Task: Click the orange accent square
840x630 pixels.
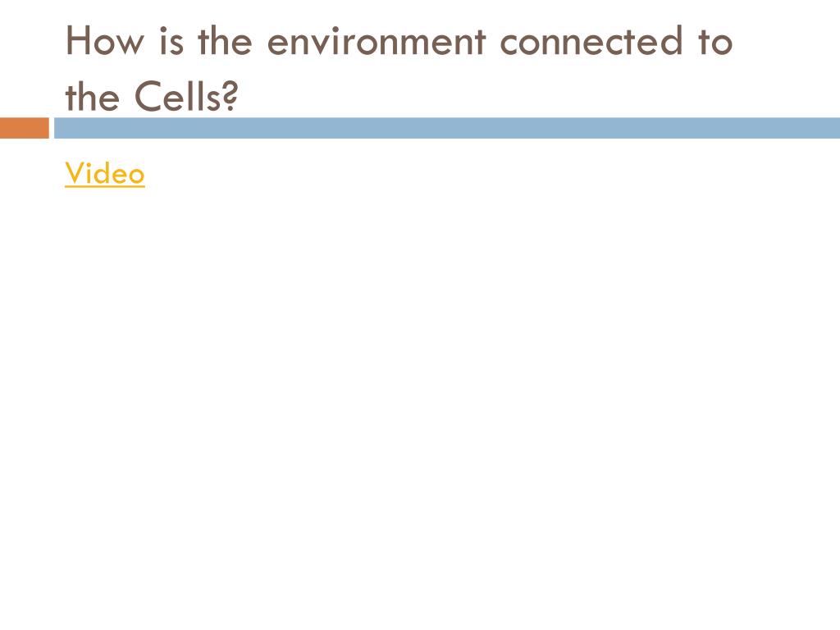Action: pyautogui.click(x=24, y=128)
